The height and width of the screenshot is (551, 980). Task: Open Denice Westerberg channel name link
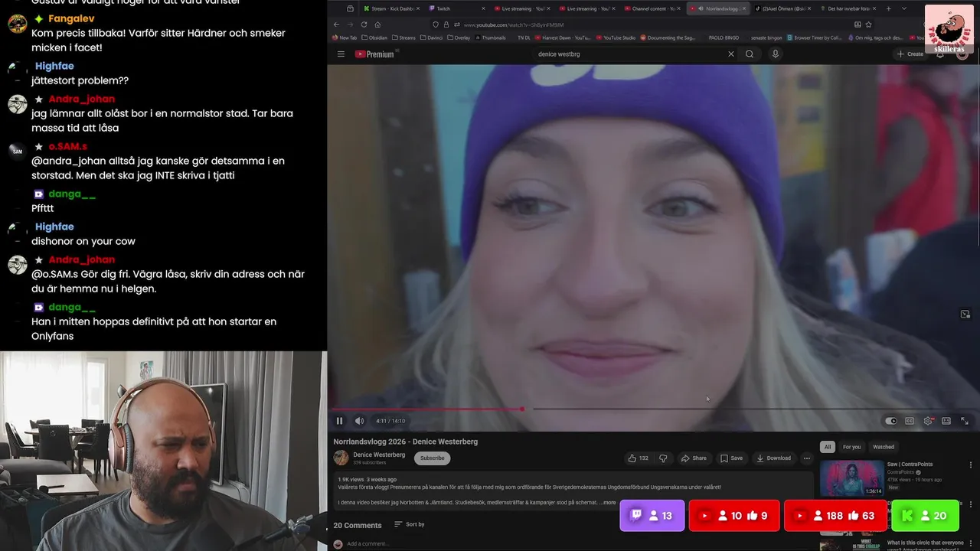(379, 455)
